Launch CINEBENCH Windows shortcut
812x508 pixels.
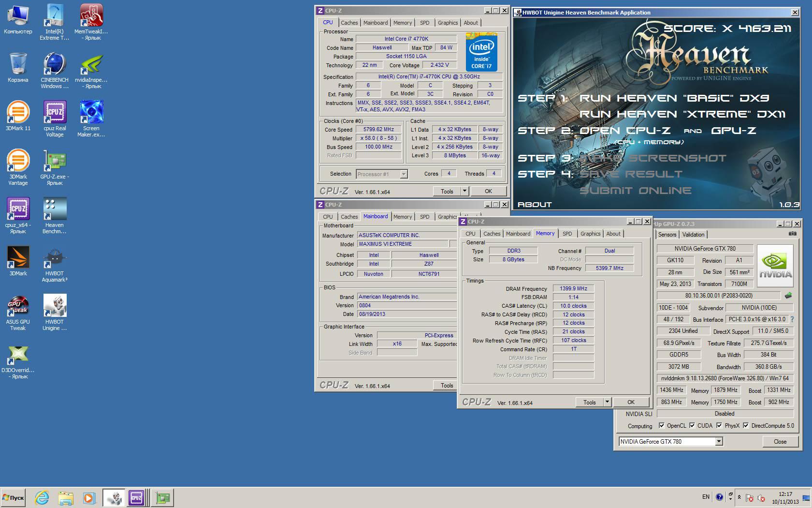55,71
